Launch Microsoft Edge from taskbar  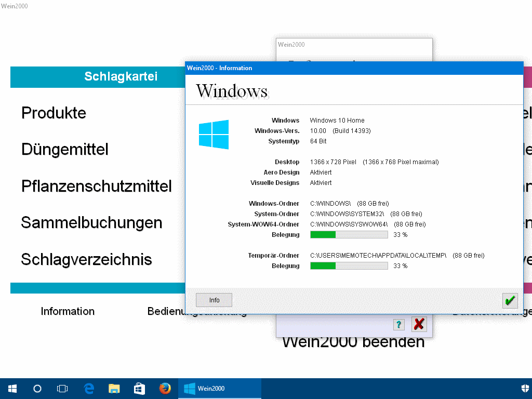tap(89, 388)
